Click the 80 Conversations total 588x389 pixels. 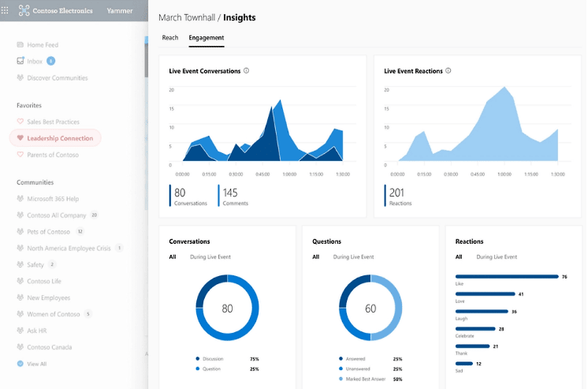188,196
